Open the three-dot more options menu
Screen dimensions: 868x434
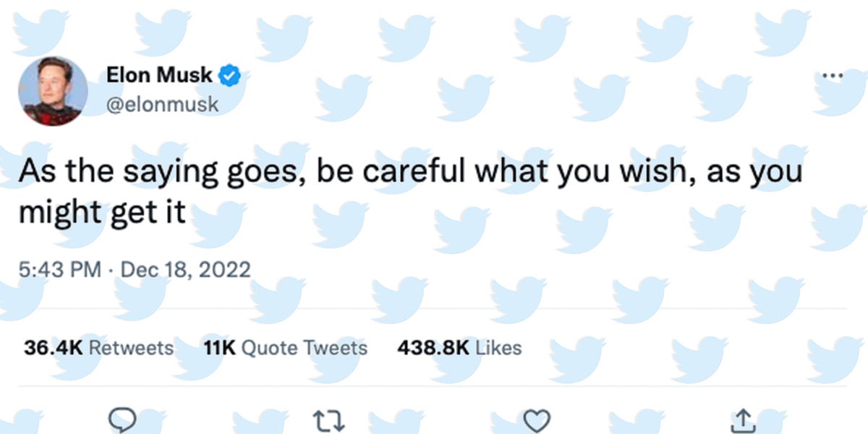pos(833,75)
